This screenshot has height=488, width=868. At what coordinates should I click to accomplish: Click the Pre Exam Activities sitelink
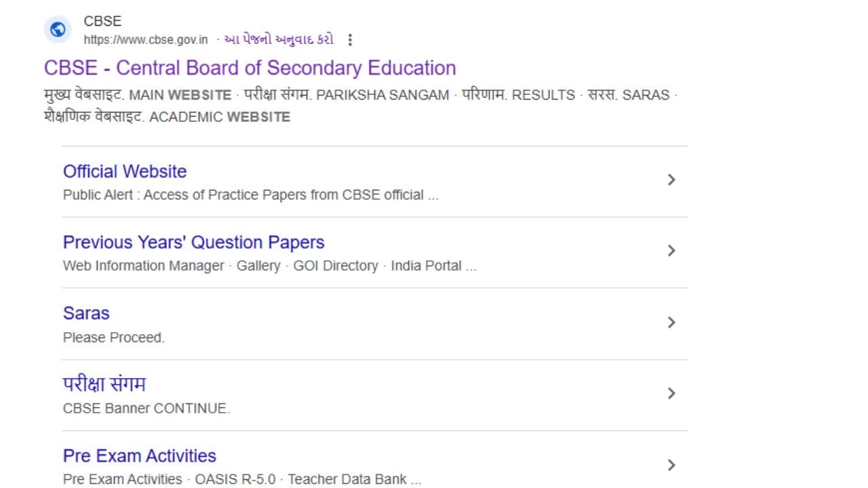pyautogui.click(x=138, y=455)
